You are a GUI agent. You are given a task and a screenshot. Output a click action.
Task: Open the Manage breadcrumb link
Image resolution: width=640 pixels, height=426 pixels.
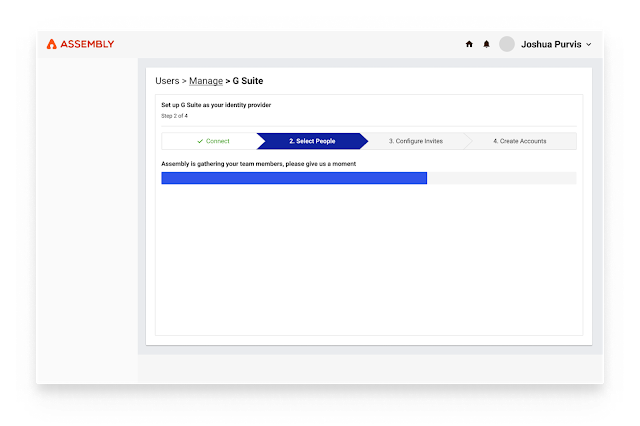206,81
